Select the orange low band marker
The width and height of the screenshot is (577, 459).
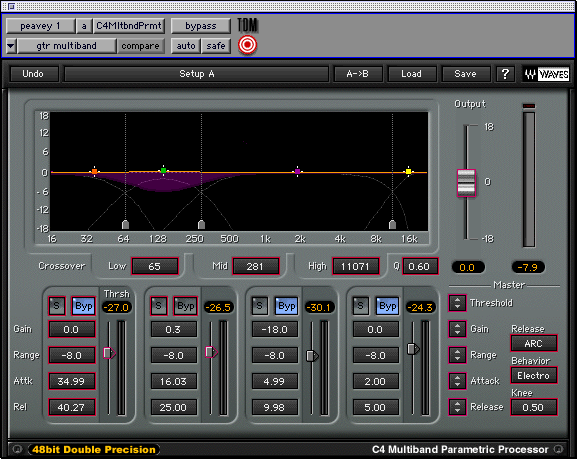pos(95,171)
